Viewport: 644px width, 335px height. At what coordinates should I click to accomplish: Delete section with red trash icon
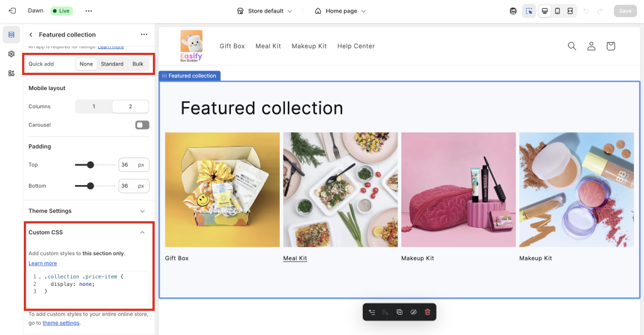pos(427,312)
